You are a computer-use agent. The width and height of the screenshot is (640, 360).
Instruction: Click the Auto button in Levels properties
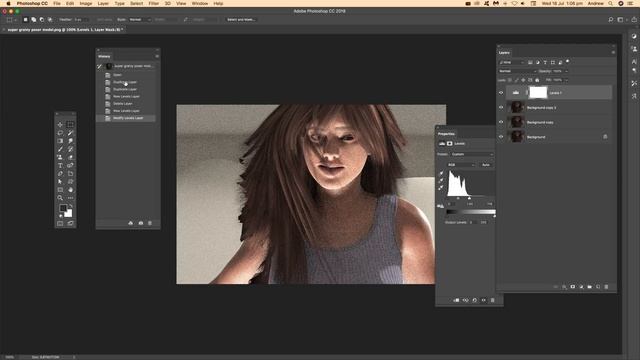pyautogui.click(x=486, y=165)
